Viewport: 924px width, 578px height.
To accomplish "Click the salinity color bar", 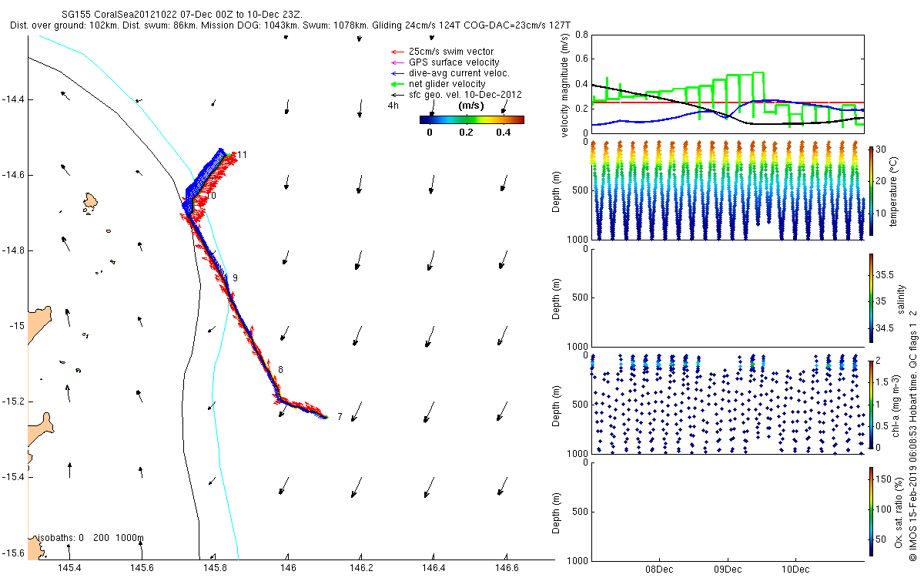I will point(871,297).
